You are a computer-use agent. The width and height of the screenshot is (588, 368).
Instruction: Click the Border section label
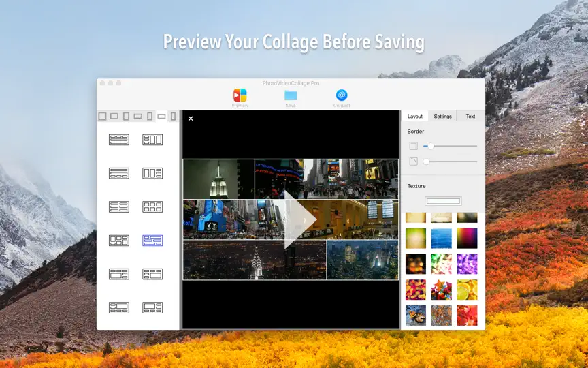point(416,132)
